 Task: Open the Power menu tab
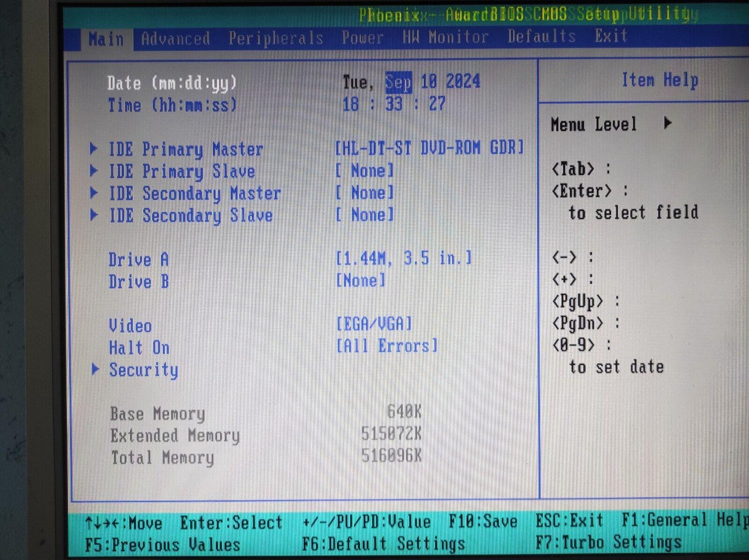[x=362, y=38]
